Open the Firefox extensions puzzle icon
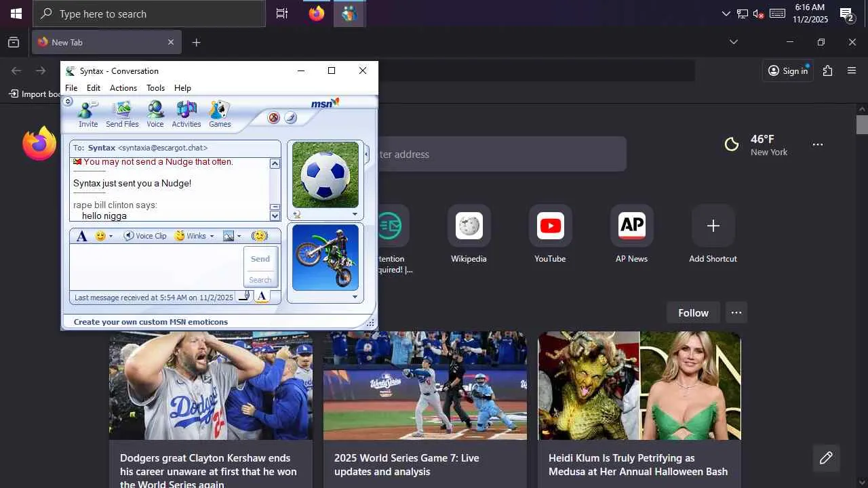This screenshot has height=488, width=868. pos(827,70)
